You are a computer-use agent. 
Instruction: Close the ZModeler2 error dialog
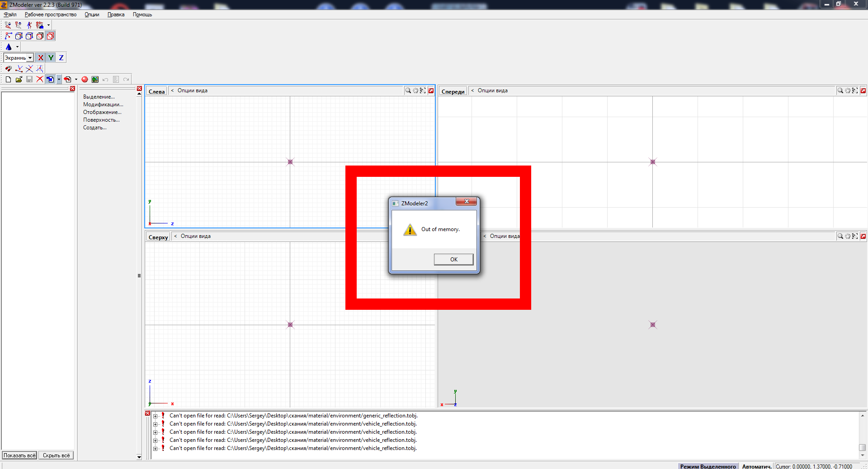467,201
